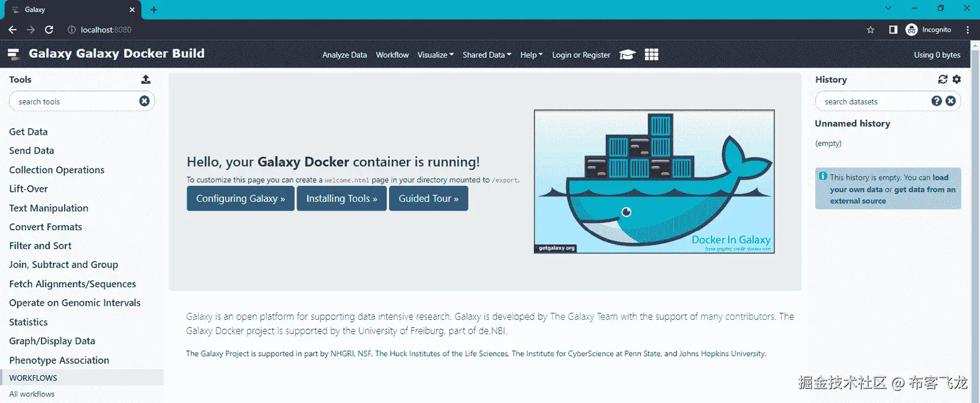Expand Fetch Alignments/Sequences section
The height and width of the screenshot is (403, 980).
click(72, 284)
